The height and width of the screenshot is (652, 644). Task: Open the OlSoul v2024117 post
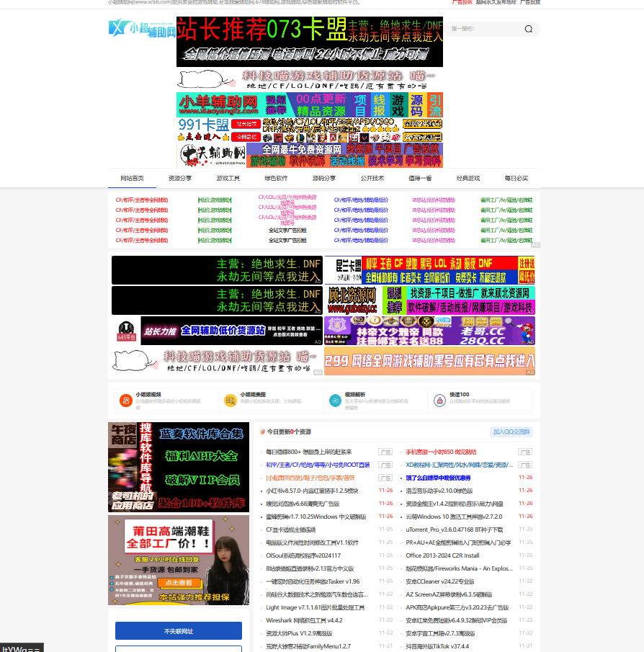point(303,555)
